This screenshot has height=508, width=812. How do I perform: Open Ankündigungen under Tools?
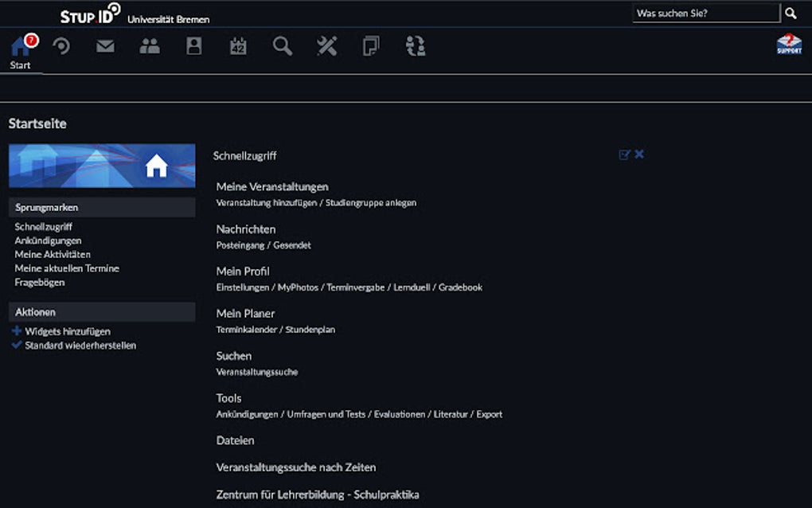tap(247, 415)
